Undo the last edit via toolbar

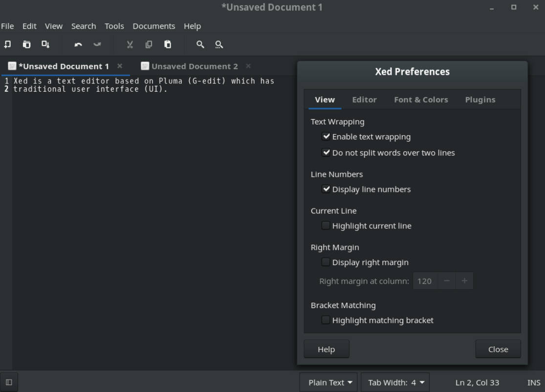[78, 44]
